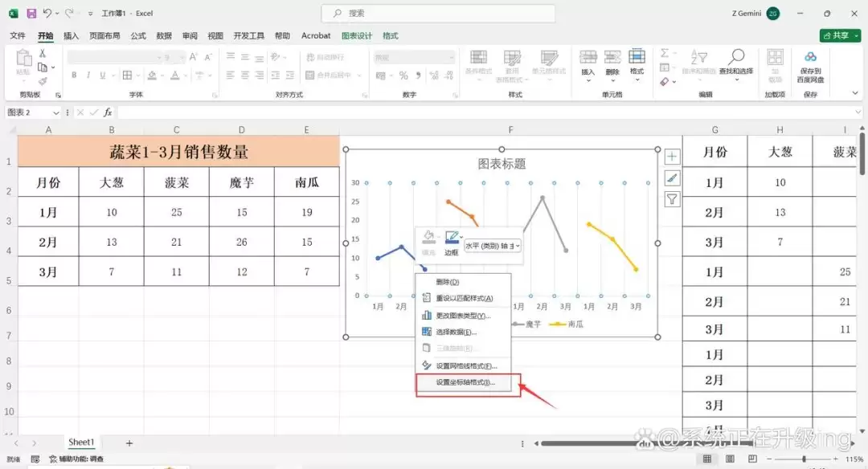Screen dimensions: 868x469
Task: Click the Delete cells icon
Action: pyautogui.click(x=612, y=57)
